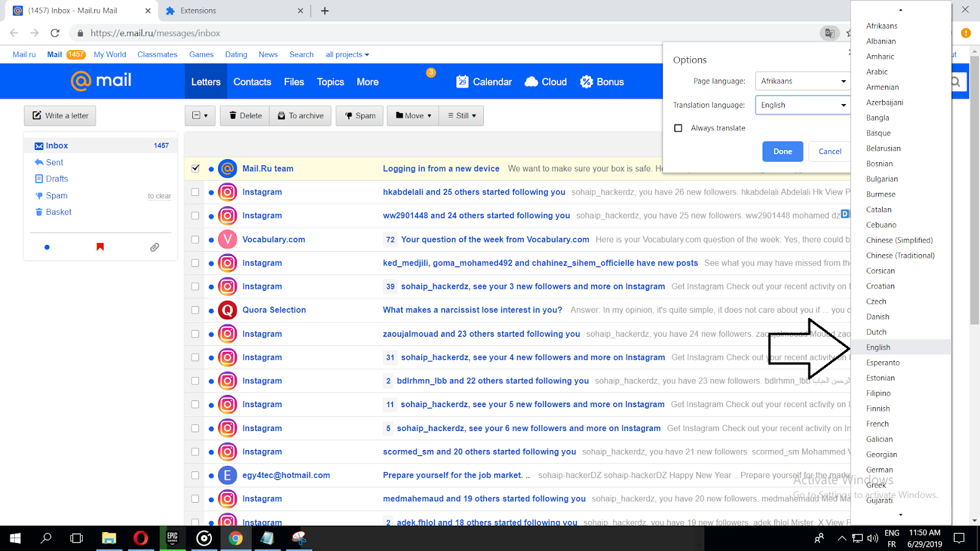Check the Vocabulary.com letter checkbox
Viewport: 980px width, 551px height.
pyautogui.click(x=195, y=239)
